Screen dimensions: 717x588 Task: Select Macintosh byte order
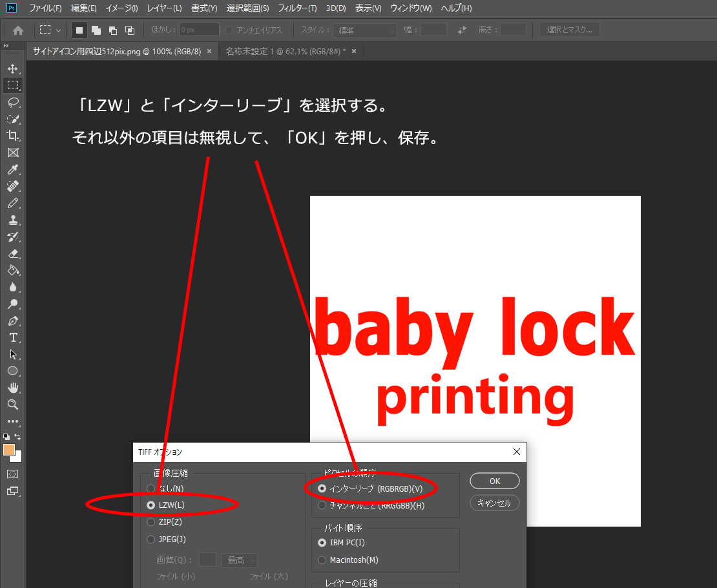[322, 560]
